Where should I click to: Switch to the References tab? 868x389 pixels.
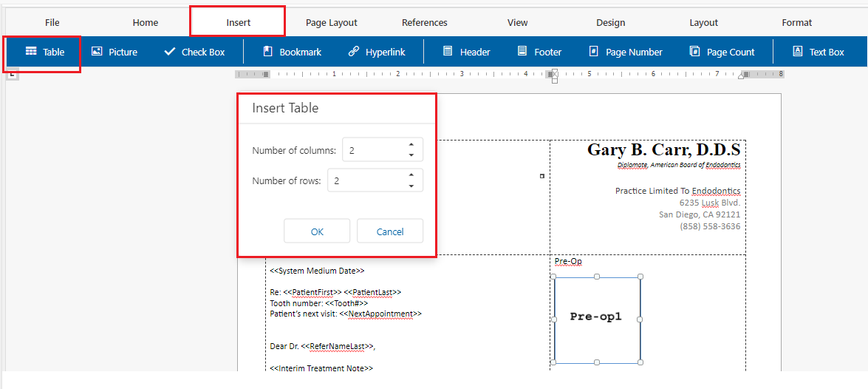click(x=425, y=23)
